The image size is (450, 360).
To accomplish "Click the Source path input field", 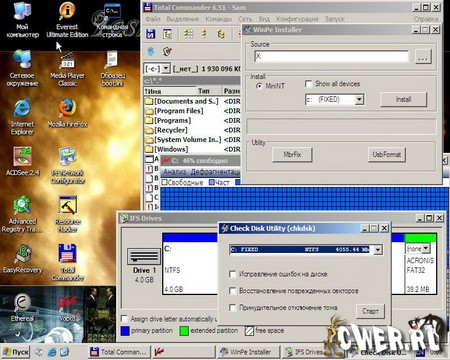I will click(x=331, y=56).
